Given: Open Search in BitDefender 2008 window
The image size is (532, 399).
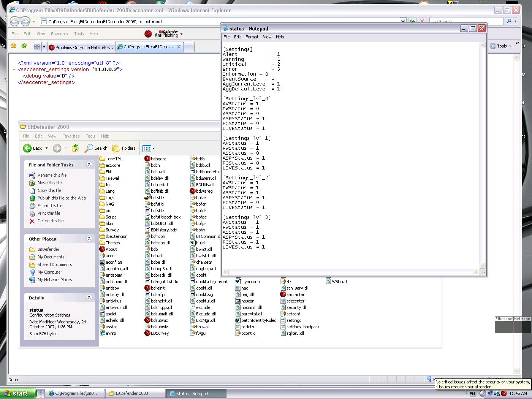Looking at the screenshot, I should pyautogui.click(x=96, y=148).
